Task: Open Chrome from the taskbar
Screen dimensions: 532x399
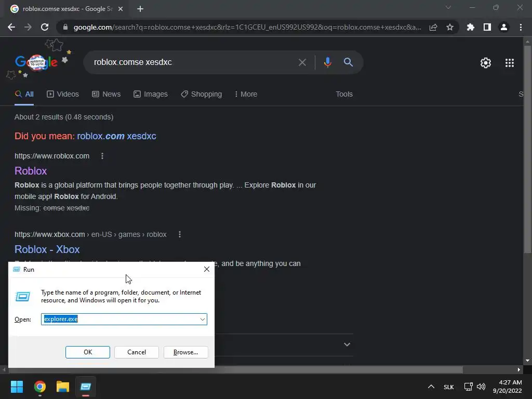Action: [x=39, y=387]
